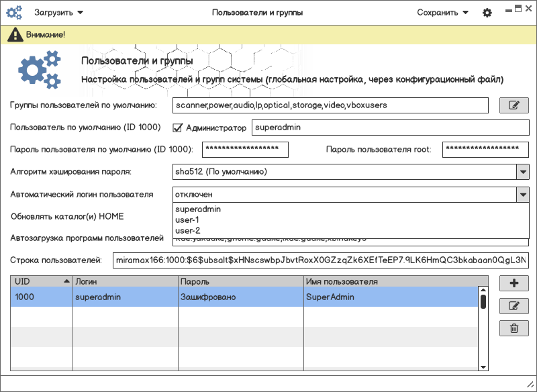
Task: Toggle the Администратор checkbox
Action: pyautogui.click(x=178, y=128)
